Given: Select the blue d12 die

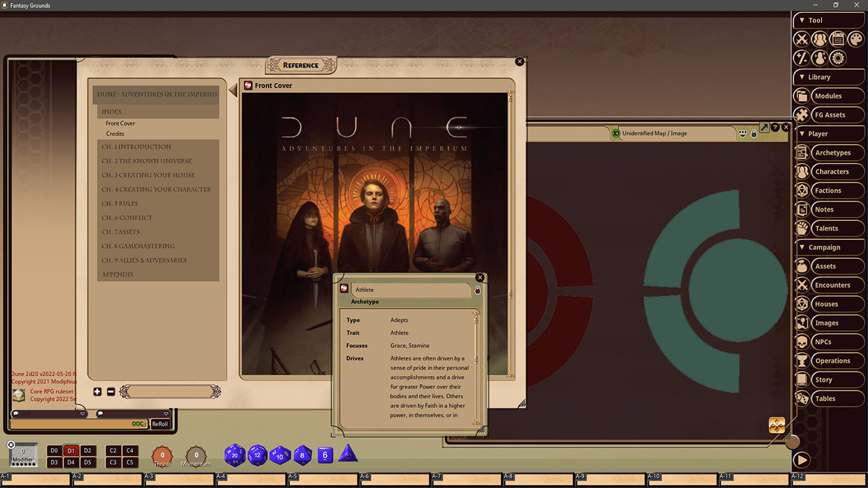Looking at the screenshot, I should pos(258,455).
